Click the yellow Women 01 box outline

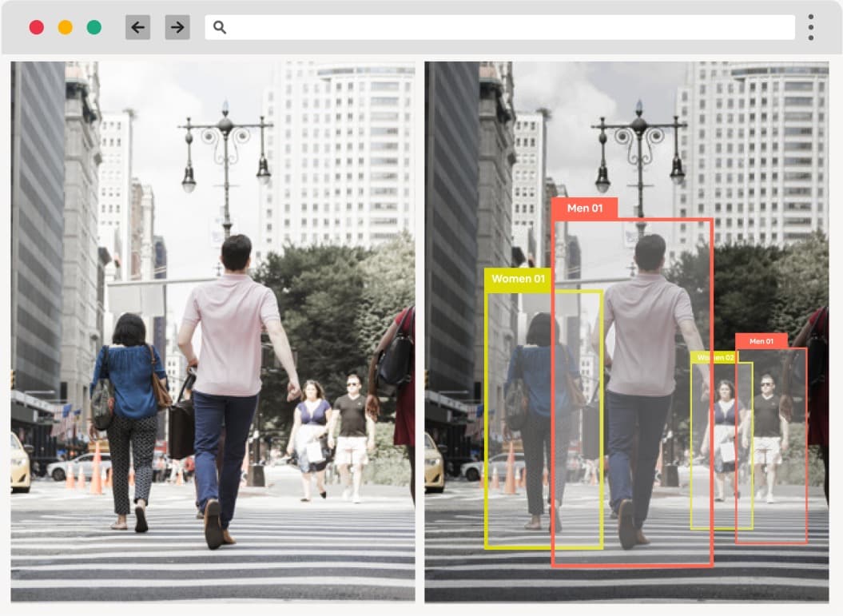485,415
